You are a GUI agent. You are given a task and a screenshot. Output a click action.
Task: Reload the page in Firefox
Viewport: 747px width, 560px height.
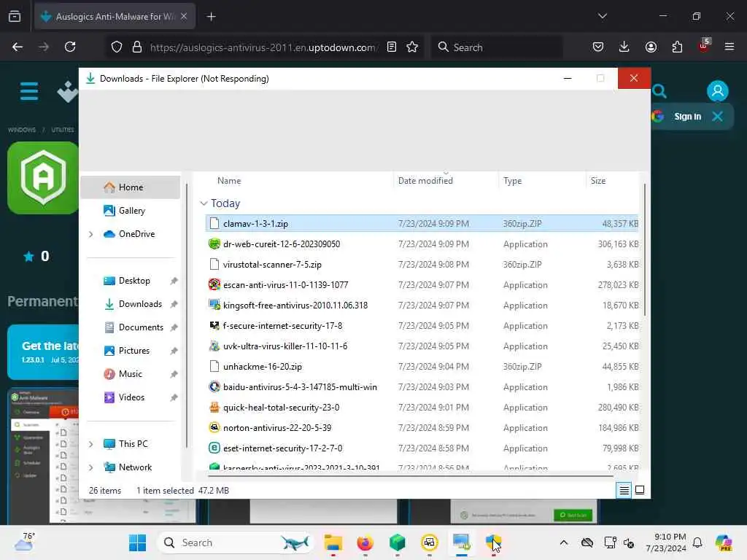pyautogui.click(x=70, y=47)
